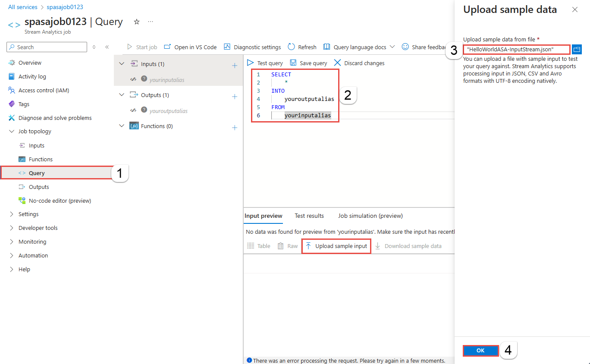The width and height of the screenshot is (590, 364).
Task: Switch to the Test results tab
Action: (x=309, y=216)
